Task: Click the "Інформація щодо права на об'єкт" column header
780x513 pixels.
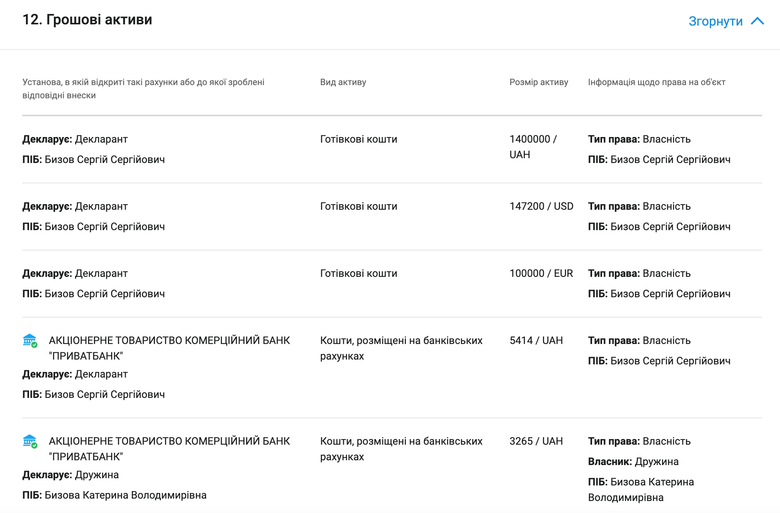Action: pos(656,82)
